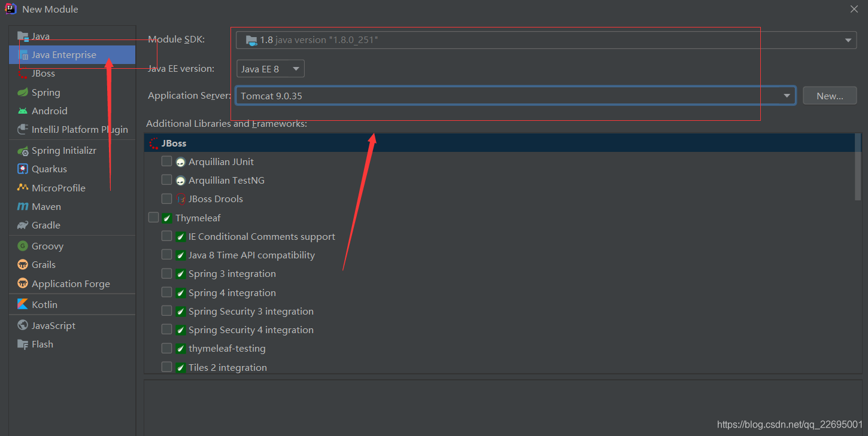Enable Arquillian TestNG checkbox
This screenshot has height=436, width=868.
click(x=167, y=180)
